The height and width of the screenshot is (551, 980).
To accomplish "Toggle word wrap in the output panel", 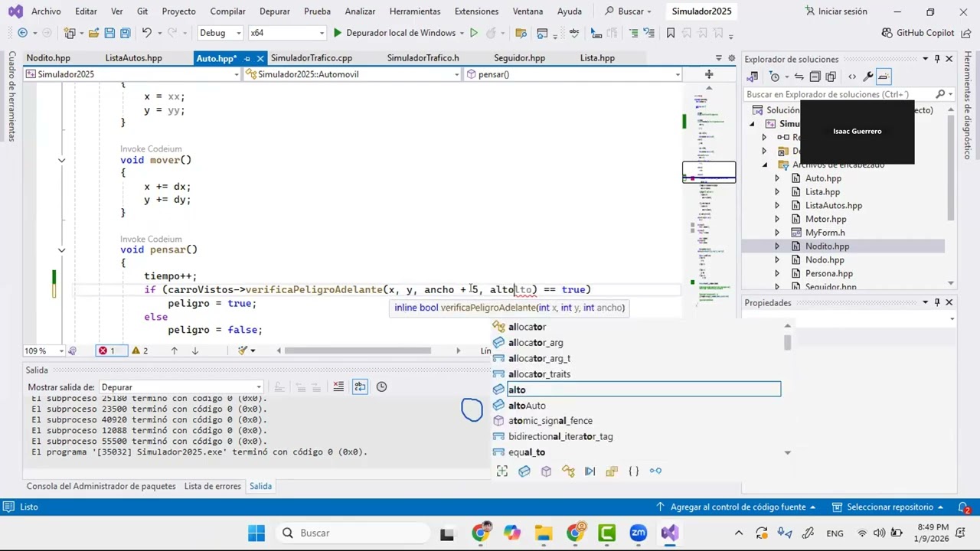I will [x=360, y=386].
